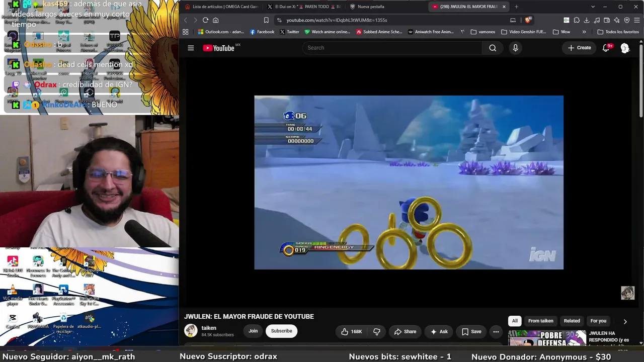Expand the hidden bookmarks overflow chevron
This screenshot has width=644, height=362.
584,32
